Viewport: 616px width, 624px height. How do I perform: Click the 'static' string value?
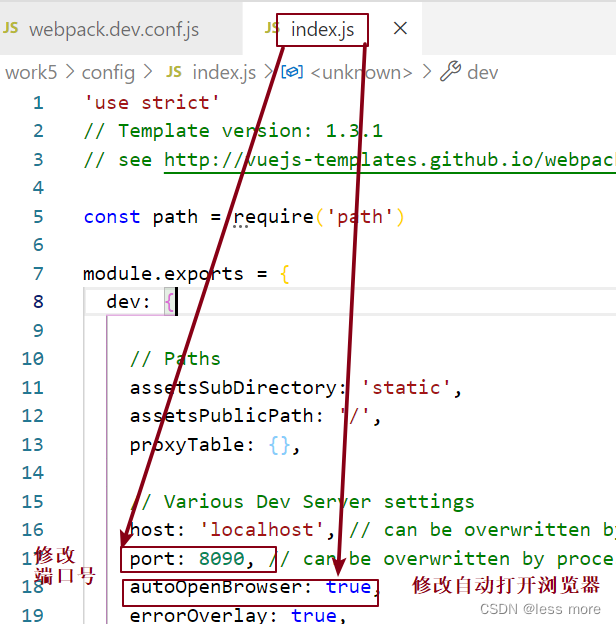pyautogui.click(x=406, y=387)
